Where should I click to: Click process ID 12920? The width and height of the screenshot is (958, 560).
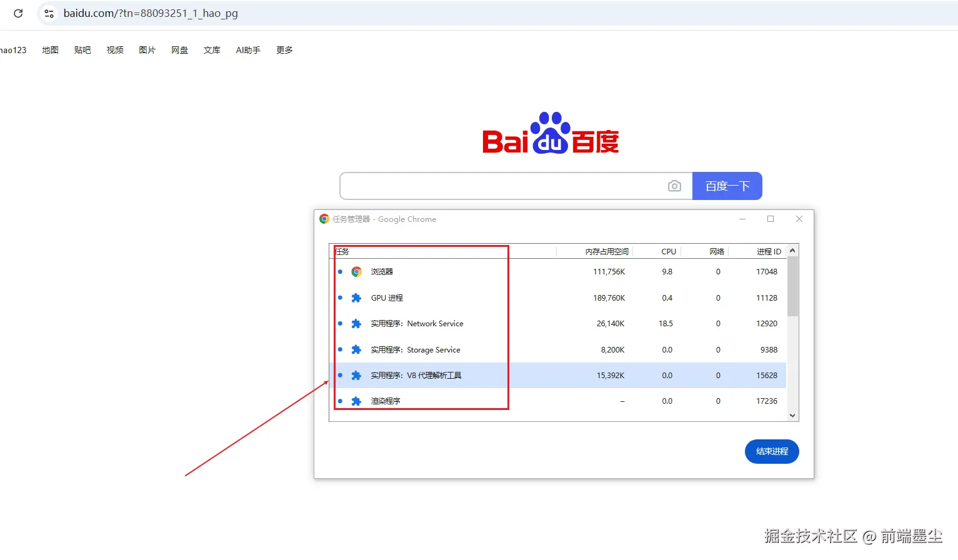pos(767,324)
